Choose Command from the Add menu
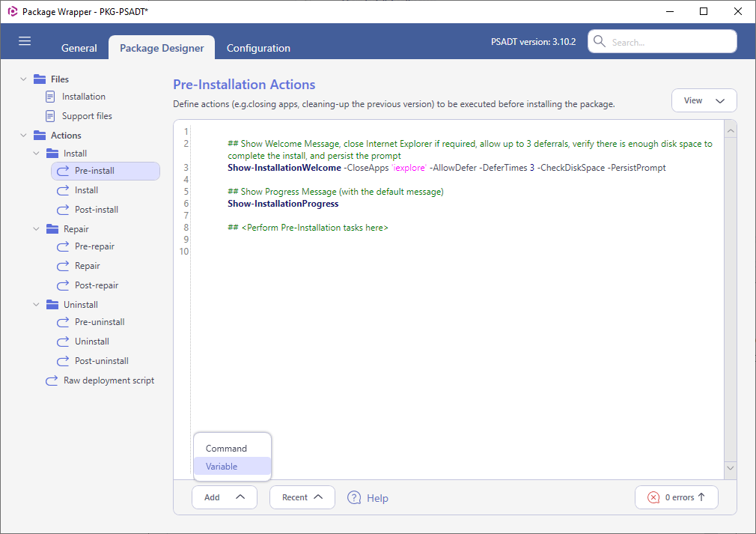The image size is (756, 534). coord(232,448)
